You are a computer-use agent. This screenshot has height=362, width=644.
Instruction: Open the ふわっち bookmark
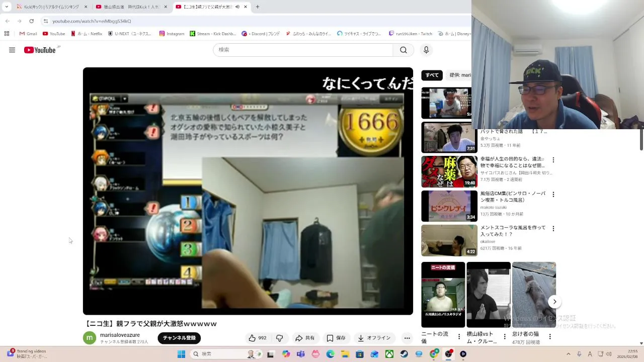click(x=308, y=34)
